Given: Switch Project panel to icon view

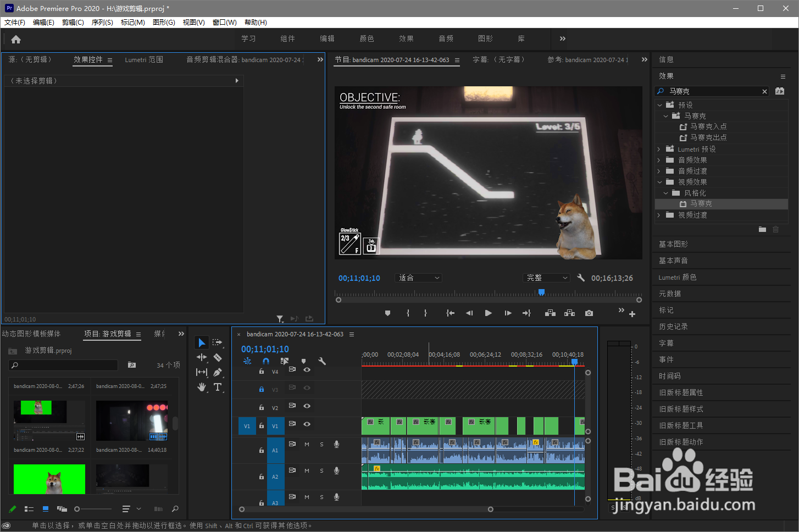Looking at the screenshot, I should [45, 509].
